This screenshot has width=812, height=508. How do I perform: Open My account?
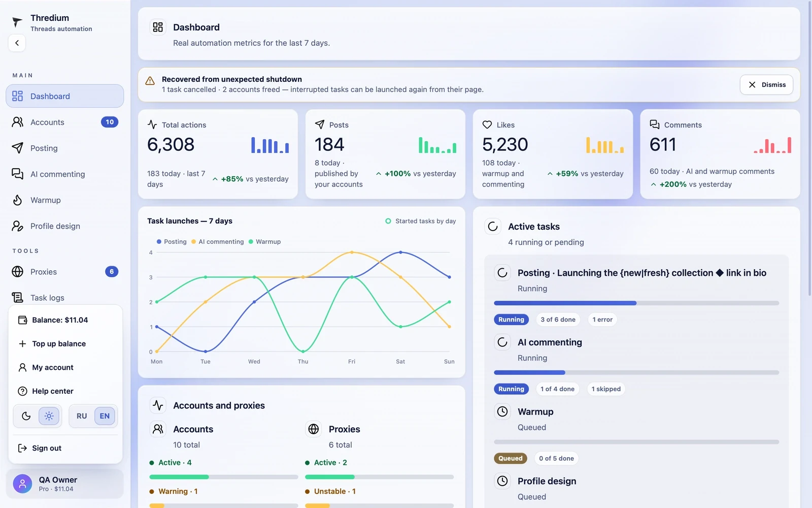click(65, 367)
